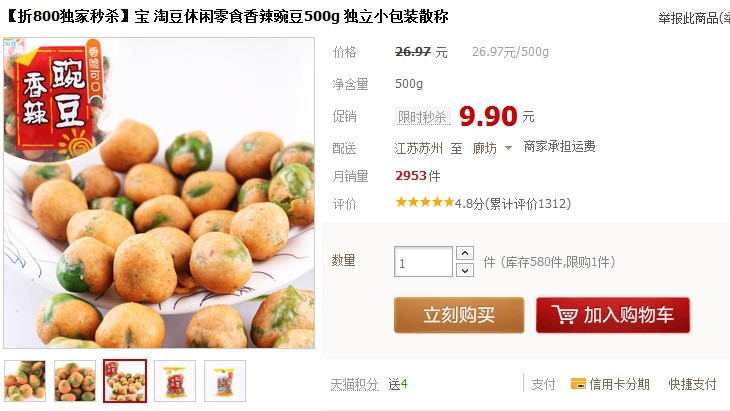Click the shopping cart icon on 加入购物车
Screen dimensions: 730x411
[x=564, y=315]
